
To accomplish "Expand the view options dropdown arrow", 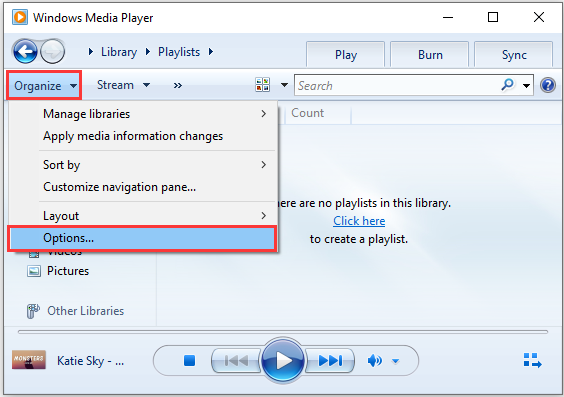I will click(x=284, y=85).
